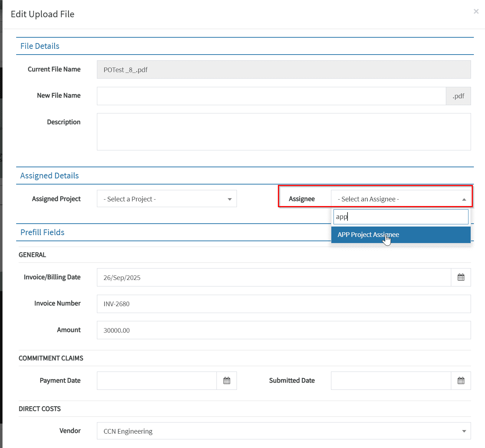This screenshot has height=448, width=485.
Task: Click the Invoice Number field
Action: pyautogui.click(x=284, y=304)
